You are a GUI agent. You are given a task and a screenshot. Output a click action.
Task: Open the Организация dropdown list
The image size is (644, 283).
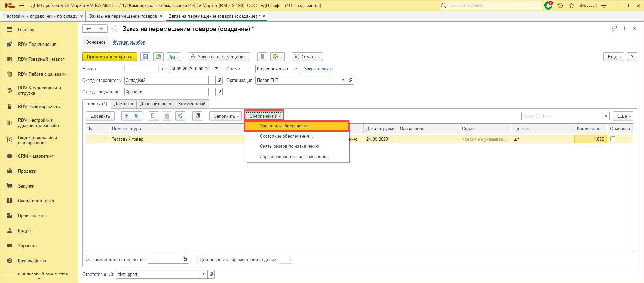(x=343, y=80)
